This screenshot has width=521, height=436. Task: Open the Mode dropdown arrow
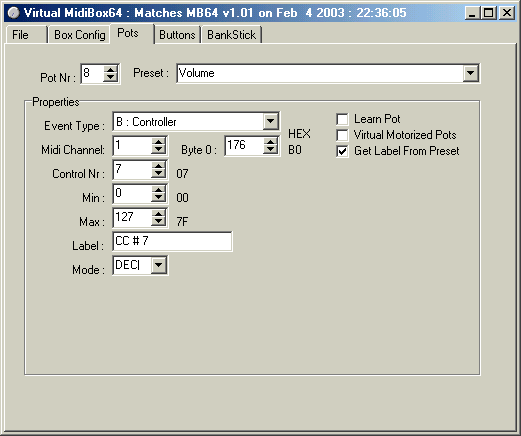click(x=158, y=265)
